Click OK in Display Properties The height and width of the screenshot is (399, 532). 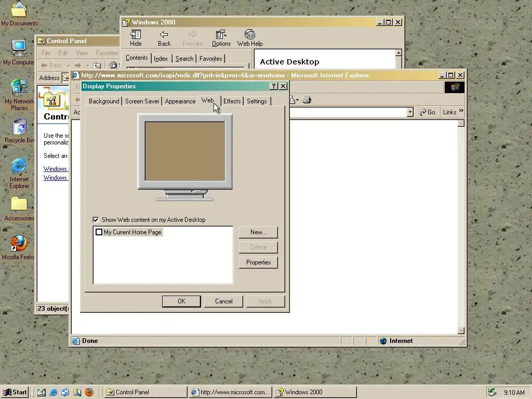[181, 301]
